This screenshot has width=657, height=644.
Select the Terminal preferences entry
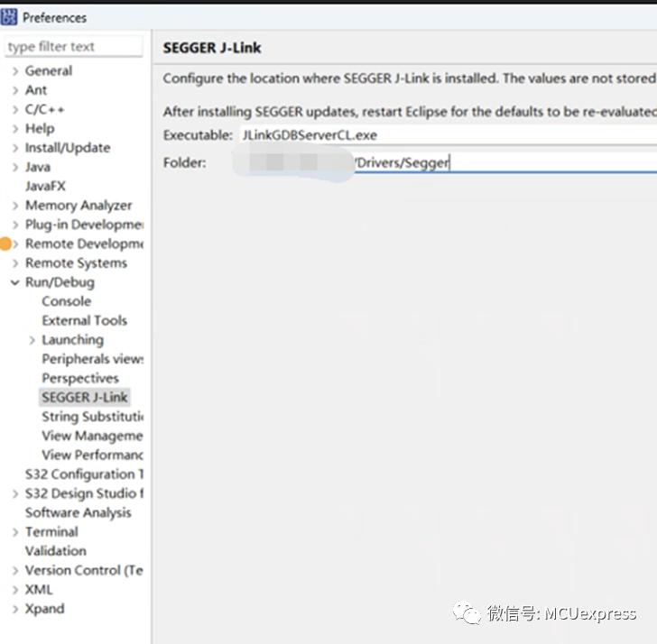[51, 532]
